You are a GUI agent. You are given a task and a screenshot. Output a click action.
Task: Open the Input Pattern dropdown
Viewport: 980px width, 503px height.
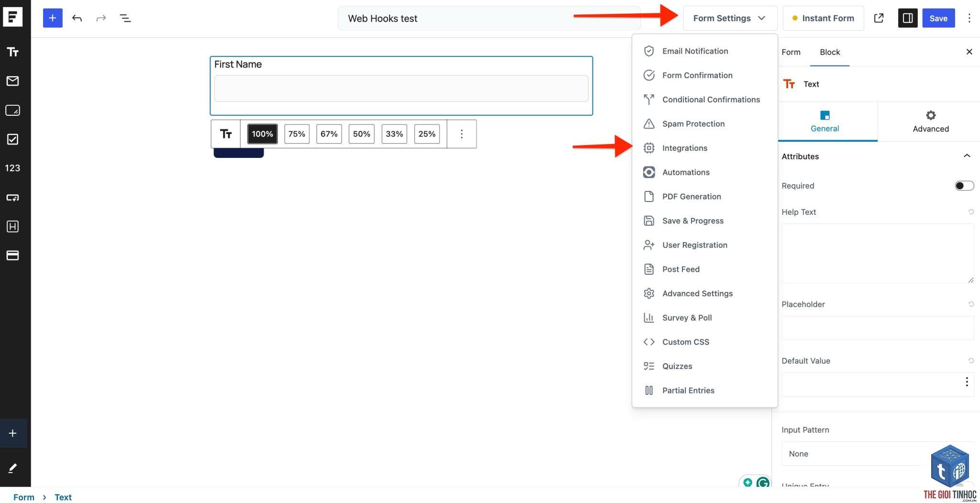click(x=878, y=454)
